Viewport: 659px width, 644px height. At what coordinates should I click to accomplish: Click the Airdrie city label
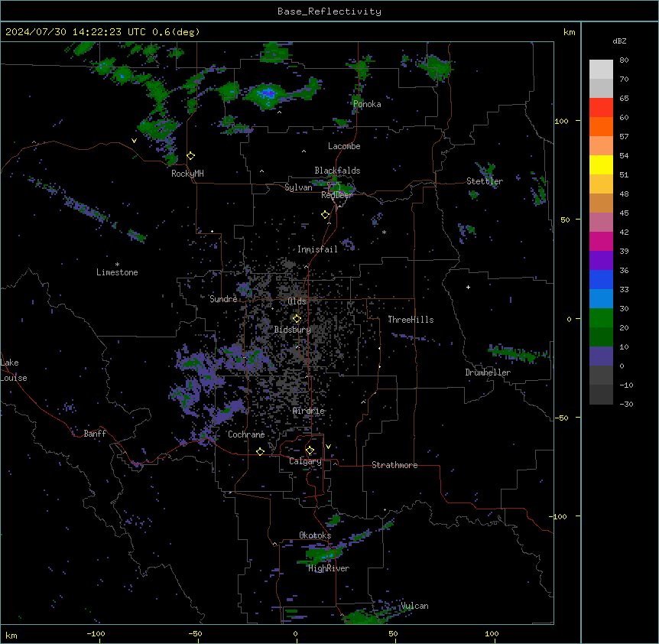[x=309, y=411]
